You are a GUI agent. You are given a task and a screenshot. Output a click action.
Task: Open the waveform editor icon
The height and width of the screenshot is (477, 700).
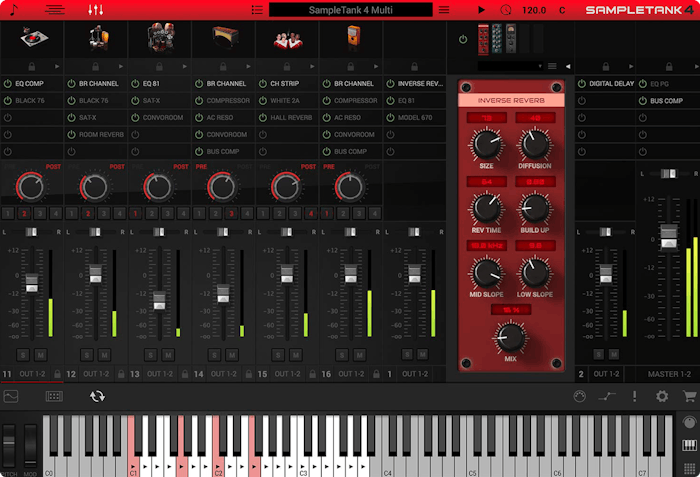click(11, 396)
